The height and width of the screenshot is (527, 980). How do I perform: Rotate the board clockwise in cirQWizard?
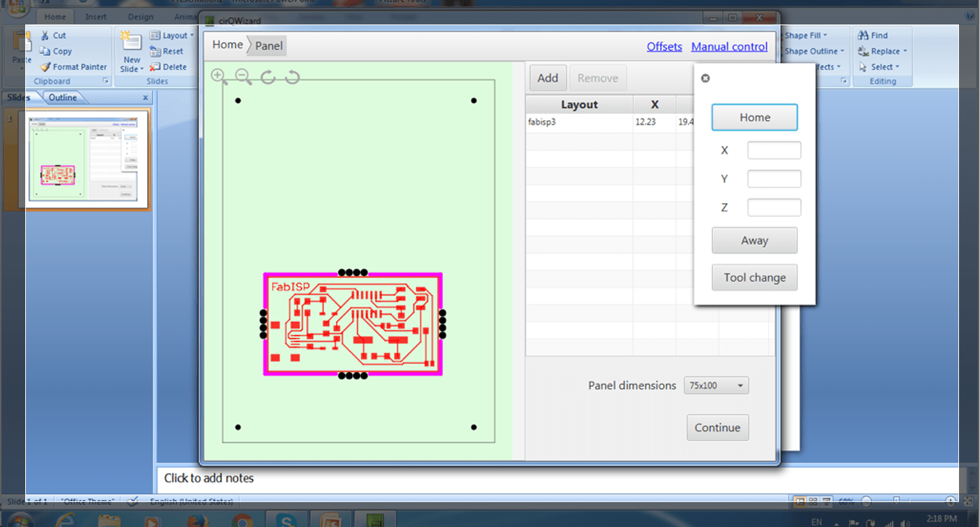click(267, 77)
